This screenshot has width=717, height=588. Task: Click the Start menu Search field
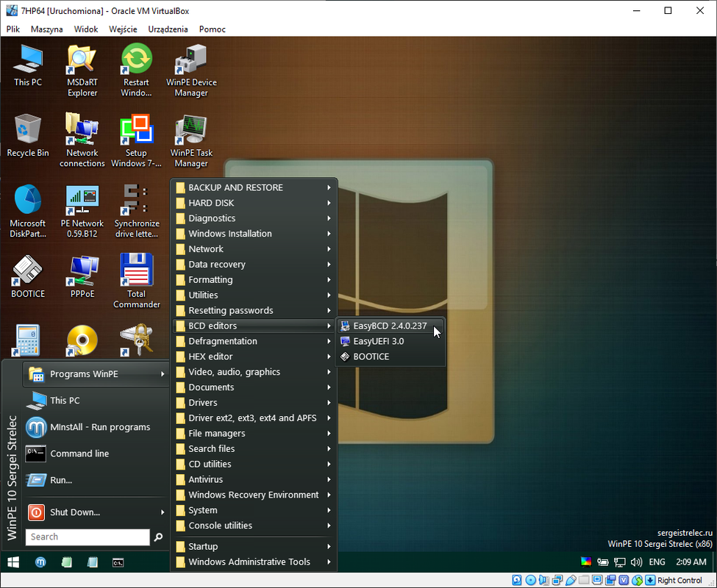coord(88,537)
